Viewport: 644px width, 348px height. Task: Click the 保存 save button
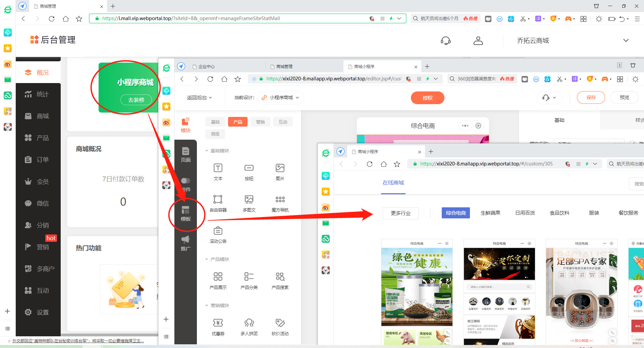(x=591, y=97)
